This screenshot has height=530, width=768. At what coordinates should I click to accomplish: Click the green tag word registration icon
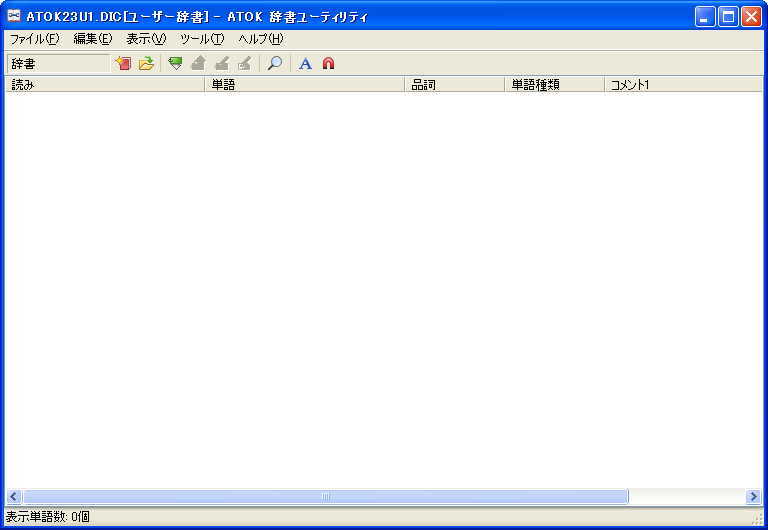click(x=175, y=63)
